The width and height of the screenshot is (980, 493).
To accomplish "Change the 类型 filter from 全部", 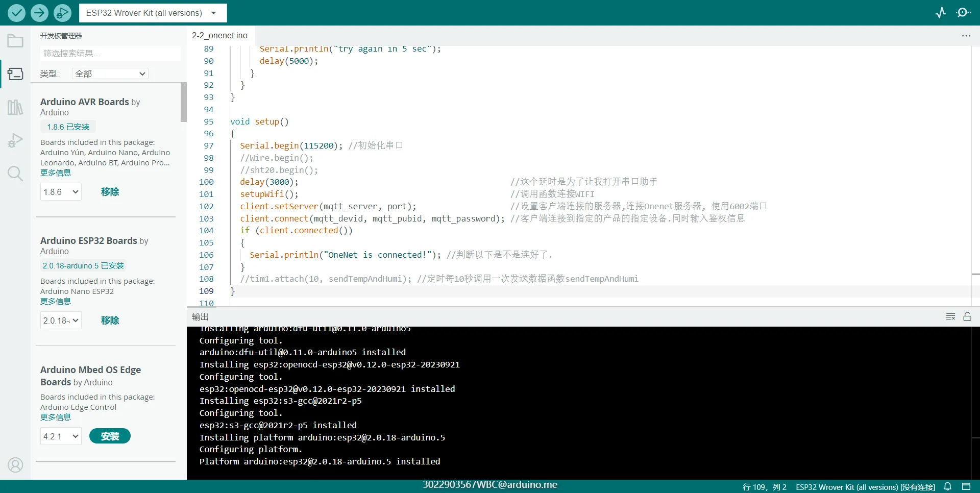I will point(109,73).
